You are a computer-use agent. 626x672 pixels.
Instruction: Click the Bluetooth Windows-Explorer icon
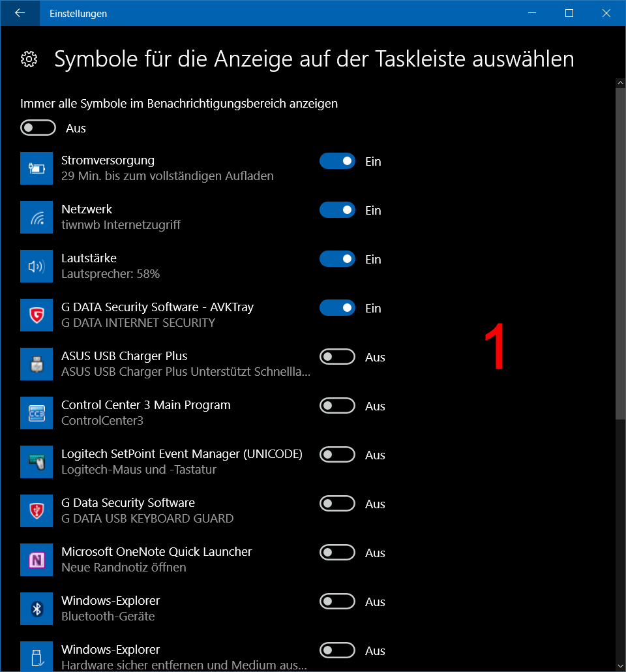pyautogui.click(x=37, y=609)
